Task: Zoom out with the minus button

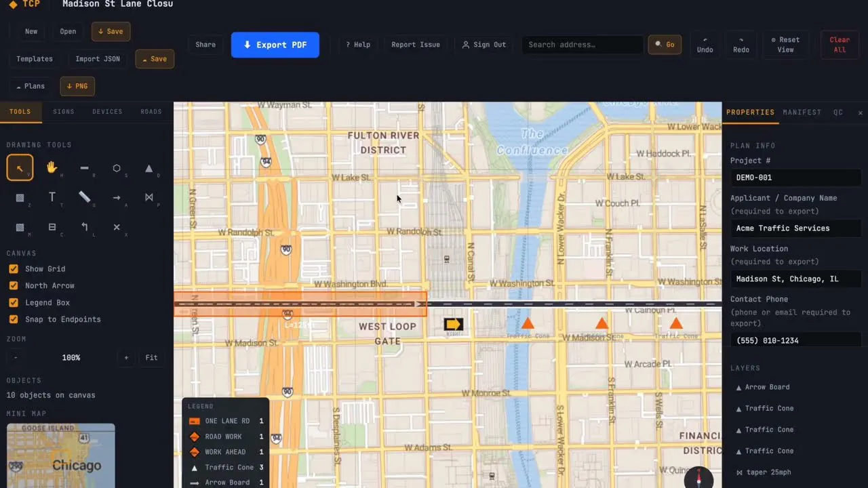Action: 16,357
